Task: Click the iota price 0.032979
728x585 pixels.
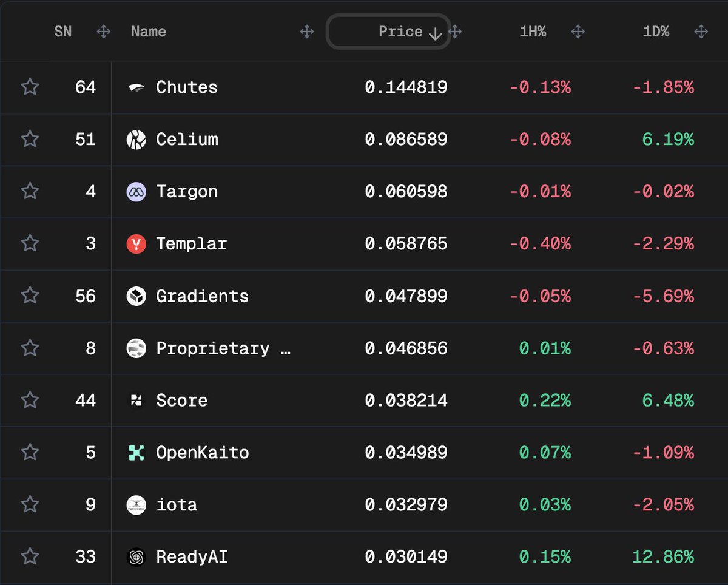Action: (x=406, y=505)
